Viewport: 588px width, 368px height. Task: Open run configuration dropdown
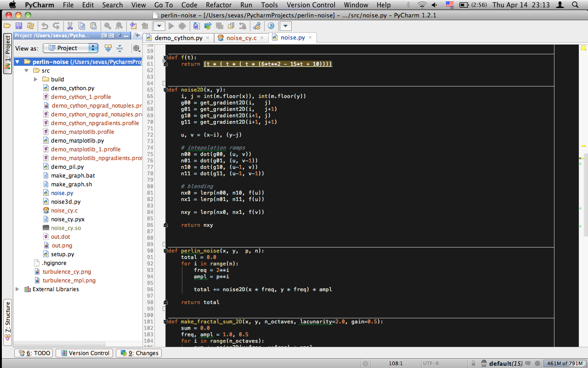tap(159, 26)
